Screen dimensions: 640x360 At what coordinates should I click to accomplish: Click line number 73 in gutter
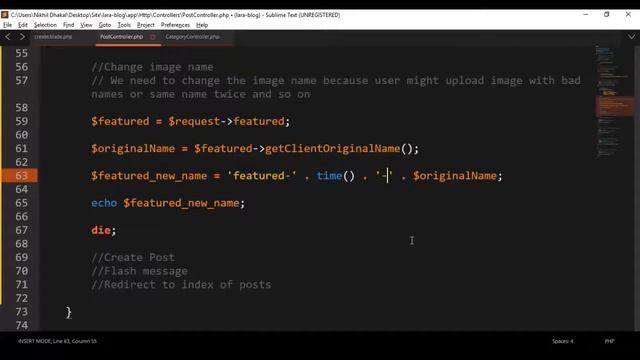22,312
